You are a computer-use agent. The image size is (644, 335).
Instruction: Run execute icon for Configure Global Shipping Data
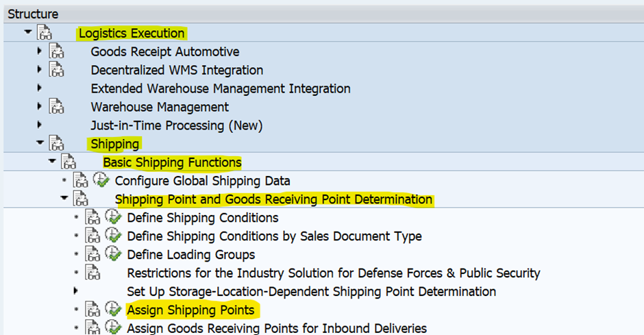click(101, 179)
